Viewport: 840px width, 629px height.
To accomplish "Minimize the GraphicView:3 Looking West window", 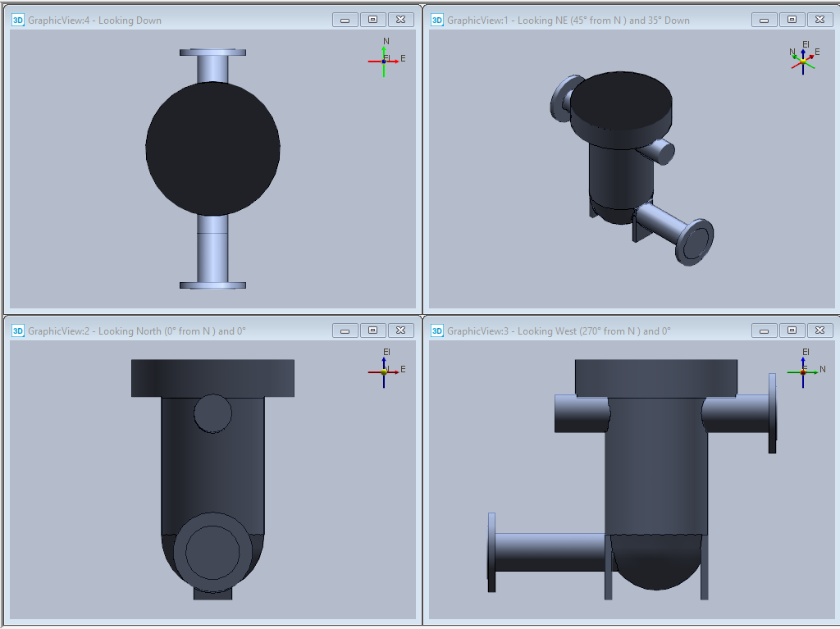I will coord(765,330).
